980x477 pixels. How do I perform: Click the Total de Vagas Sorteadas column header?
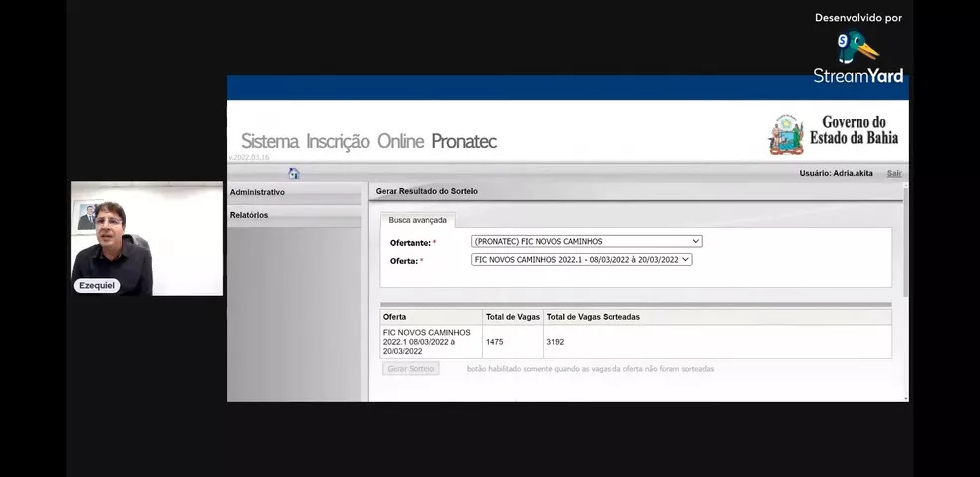(717, 317)
